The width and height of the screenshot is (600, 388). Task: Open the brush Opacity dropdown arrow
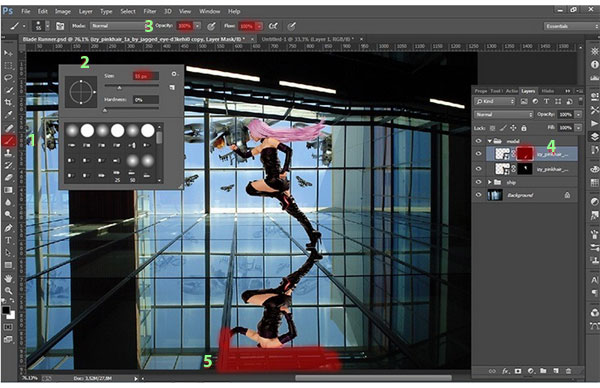[197, 26]
